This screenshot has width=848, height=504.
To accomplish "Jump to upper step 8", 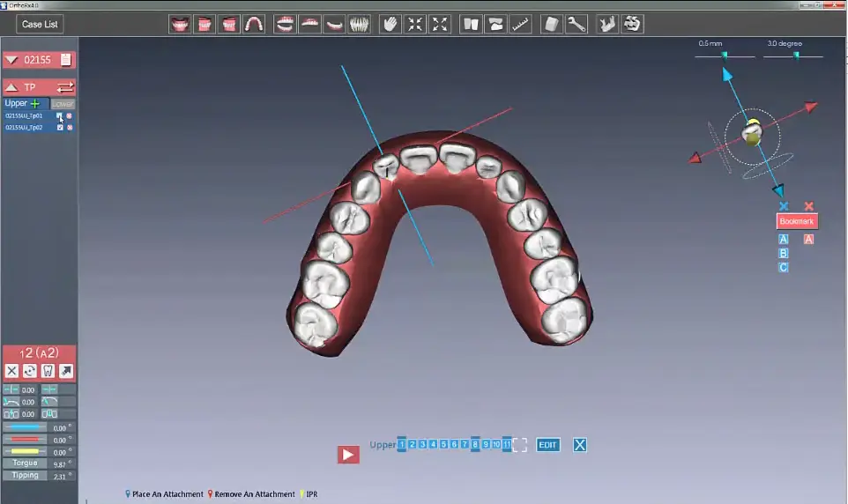I will [475, 444].
